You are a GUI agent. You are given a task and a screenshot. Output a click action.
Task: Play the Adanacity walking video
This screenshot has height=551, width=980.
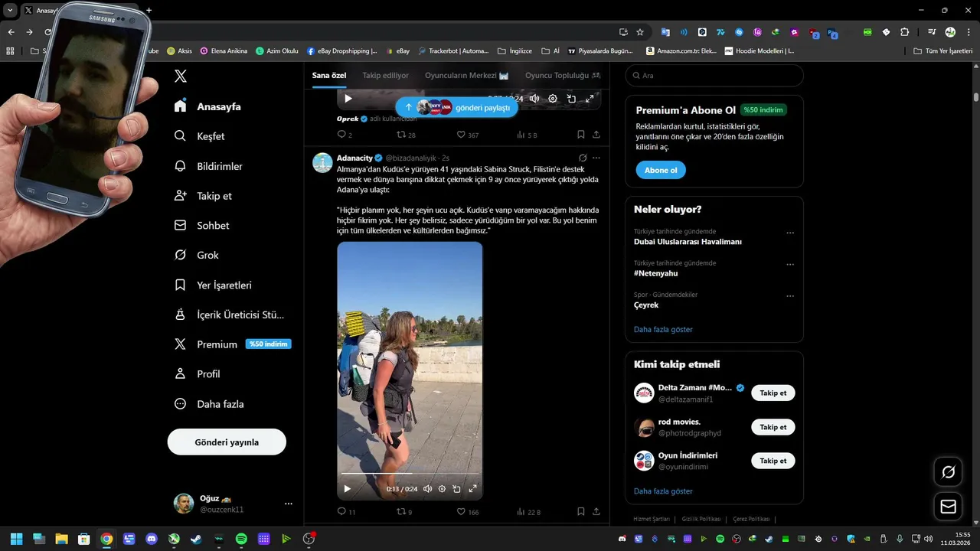tap(347, 488)
